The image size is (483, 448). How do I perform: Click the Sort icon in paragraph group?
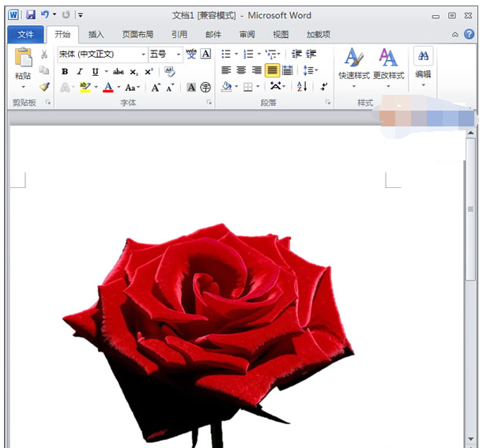point(301,87)
